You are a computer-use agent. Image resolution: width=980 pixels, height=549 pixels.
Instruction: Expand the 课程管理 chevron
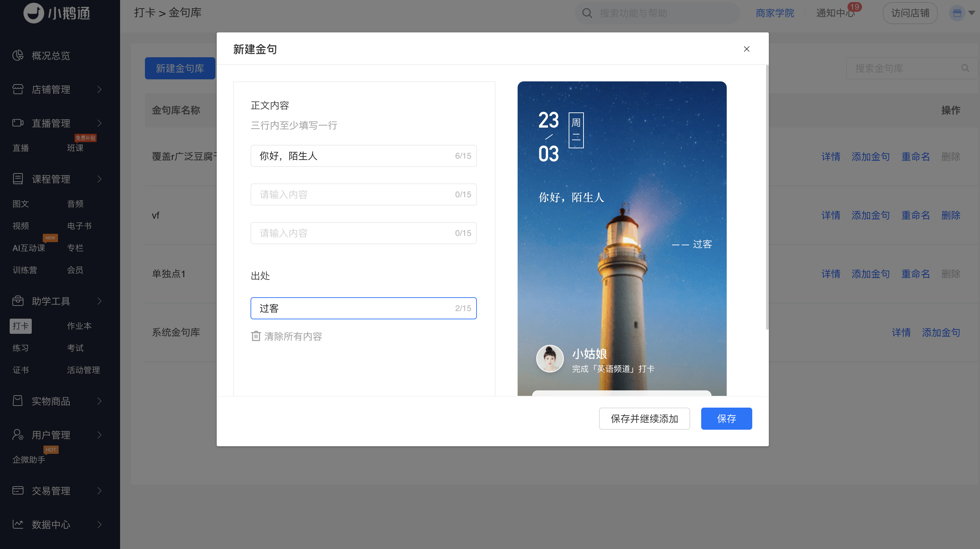pyautogui.click(x=99, y=179)
